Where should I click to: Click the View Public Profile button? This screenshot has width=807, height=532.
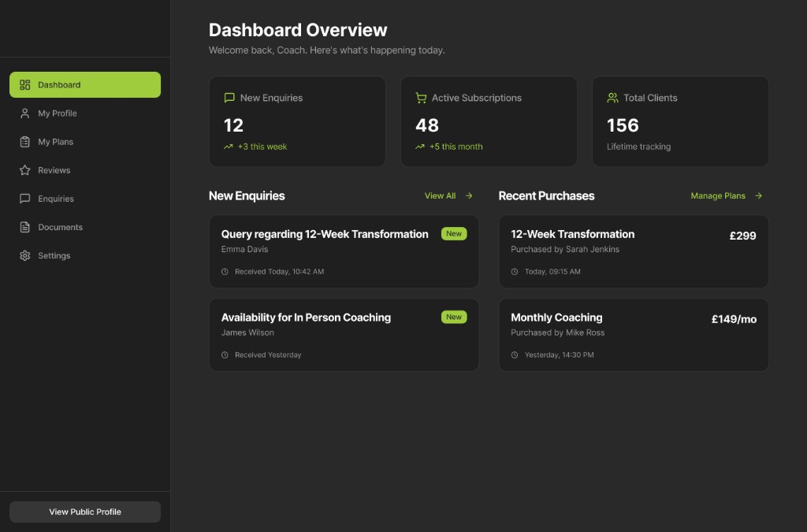coord(85,512)
